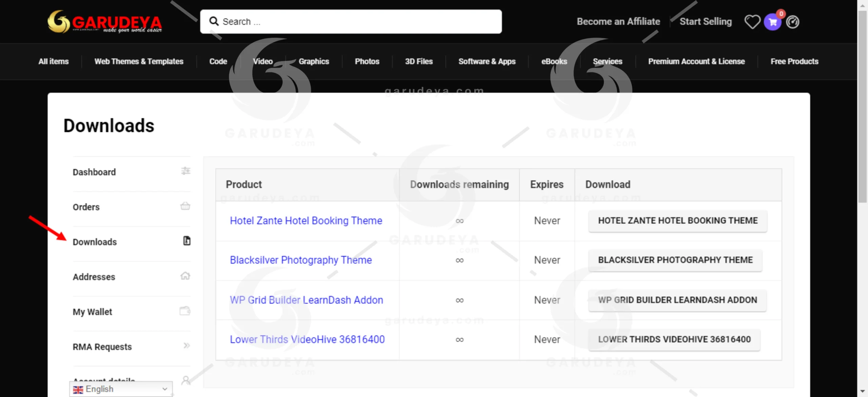The image size is (868, 397).
Task: Open the Video category
Action: click(263, 61)
